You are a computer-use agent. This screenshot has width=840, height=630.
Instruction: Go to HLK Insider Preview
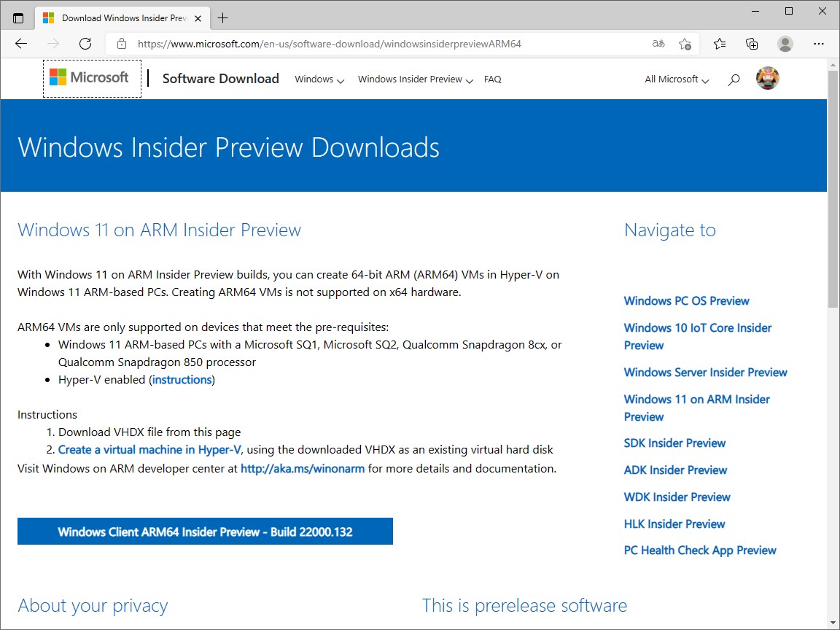pos(674,524)
